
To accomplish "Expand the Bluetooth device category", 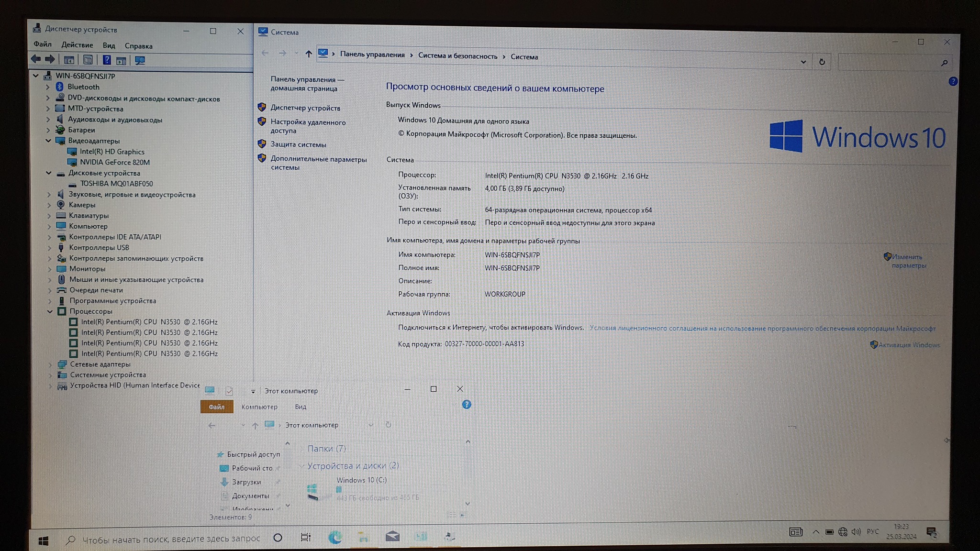I will coord(48,87).
